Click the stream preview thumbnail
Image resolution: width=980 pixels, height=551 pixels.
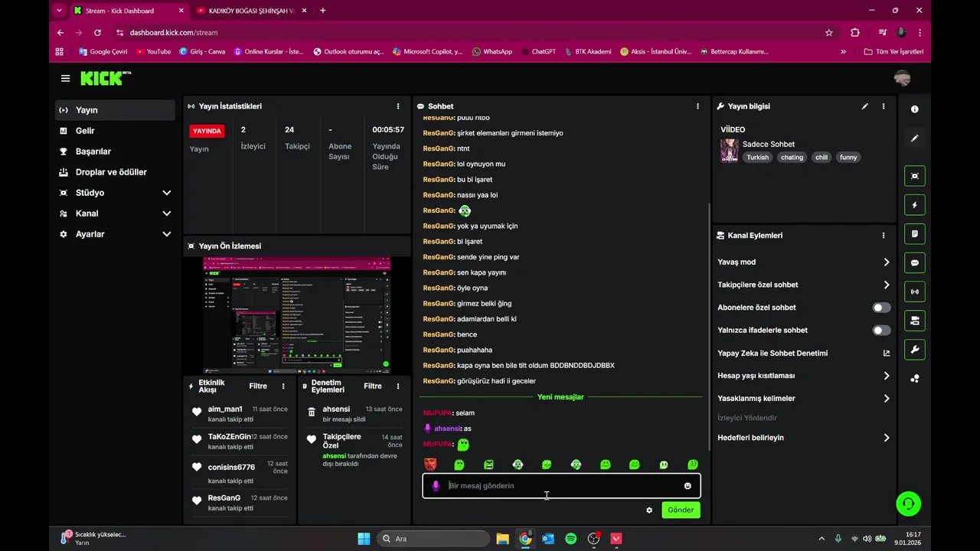pyautogui.click(x=297, y=315)
